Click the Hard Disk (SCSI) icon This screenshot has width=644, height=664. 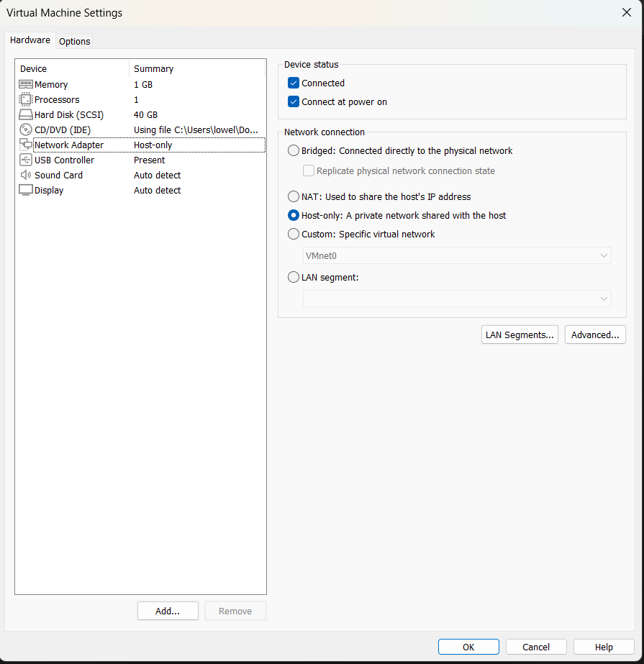click(x=26, y=115)
